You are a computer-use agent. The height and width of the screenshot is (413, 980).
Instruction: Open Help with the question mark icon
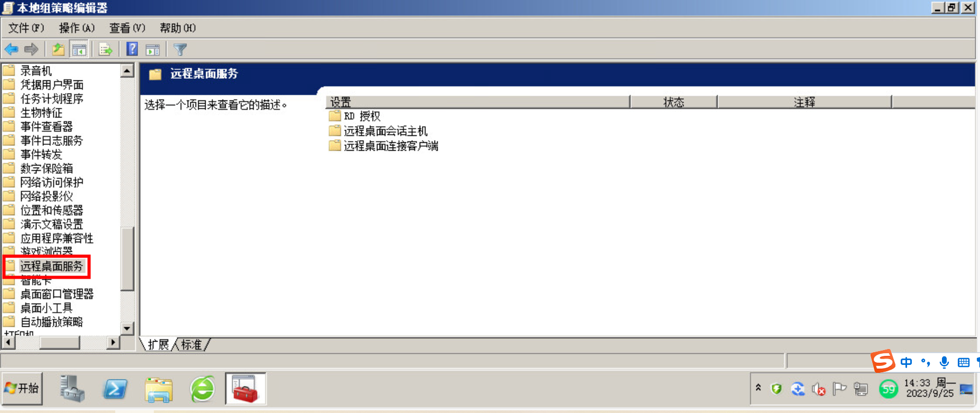(x=132, y=49)
